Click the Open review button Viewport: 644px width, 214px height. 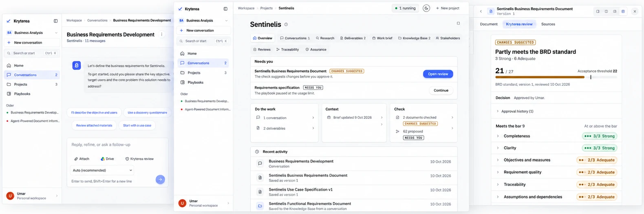click(x=438, y=74)
